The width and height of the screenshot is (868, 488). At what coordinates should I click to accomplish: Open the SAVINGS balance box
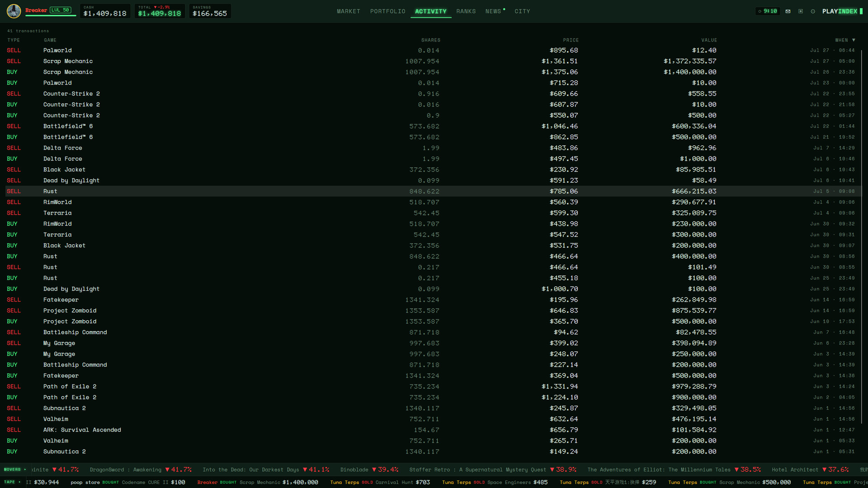[210, 11]
